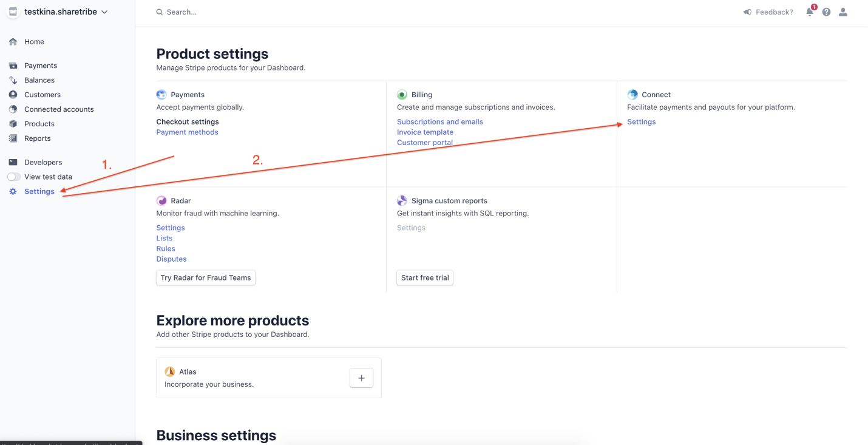Click the Billing product icon
Image resolution: width=868 pixels, height=445 pixels.
402,95
